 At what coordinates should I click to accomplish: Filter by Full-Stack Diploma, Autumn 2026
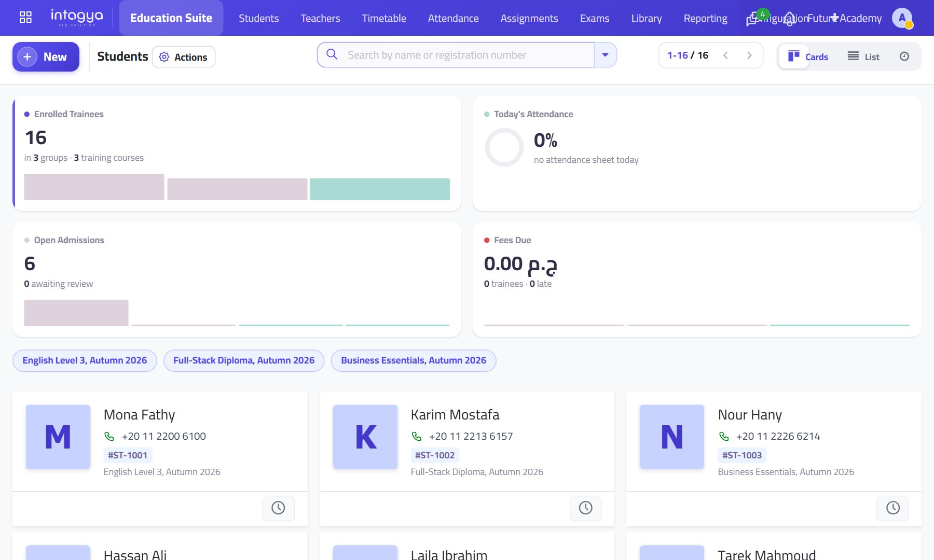[x=244, y=360]
